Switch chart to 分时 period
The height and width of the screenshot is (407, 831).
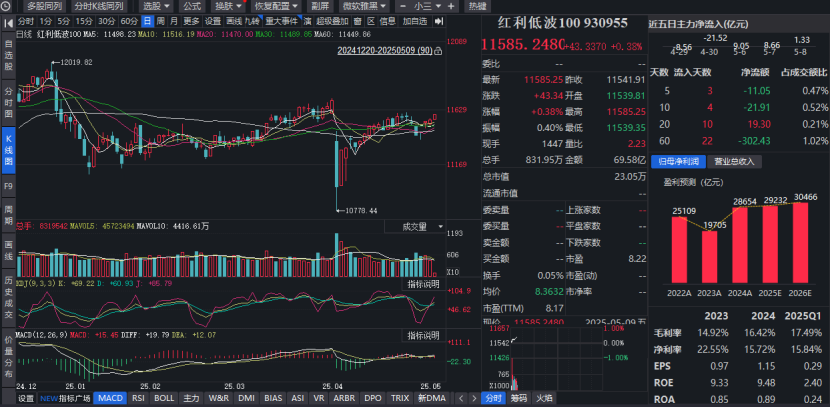26,22
